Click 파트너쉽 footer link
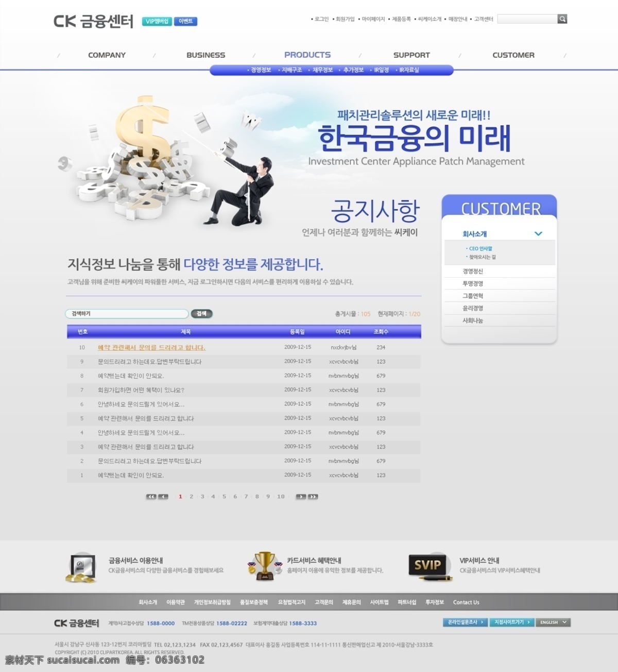The height and width of the screenshot is (672, 618). pyautogui.click(x=407, y=602)
